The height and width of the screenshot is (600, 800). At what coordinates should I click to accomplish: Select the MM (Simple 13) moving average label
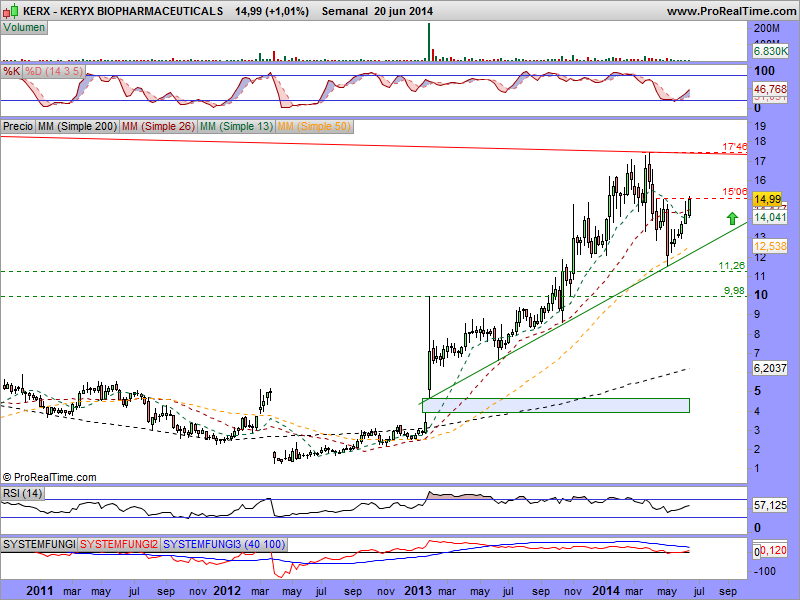point(236,126)
